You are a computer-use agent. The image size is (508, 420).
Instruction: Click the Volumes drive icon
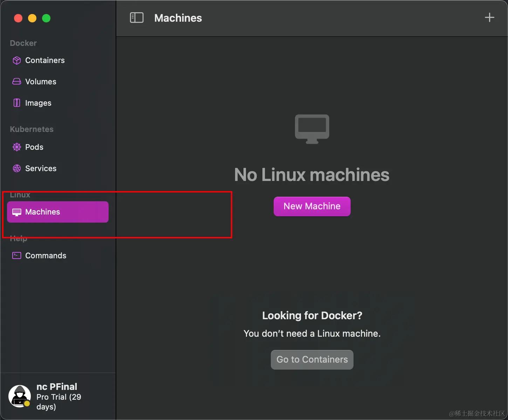(x=17, y=82)
